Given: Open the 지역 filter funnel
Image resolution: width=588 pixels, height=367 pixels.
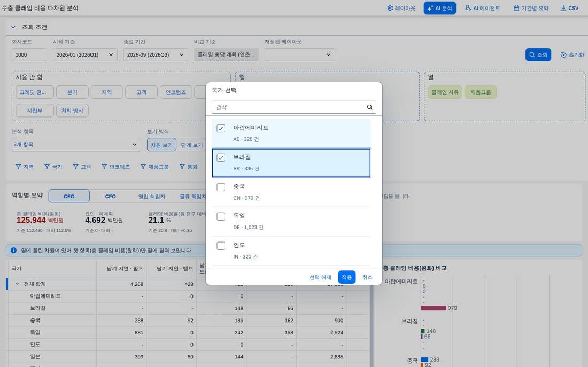Looking at the screenshot, I should pyautogui.click(x=18, y=167).
